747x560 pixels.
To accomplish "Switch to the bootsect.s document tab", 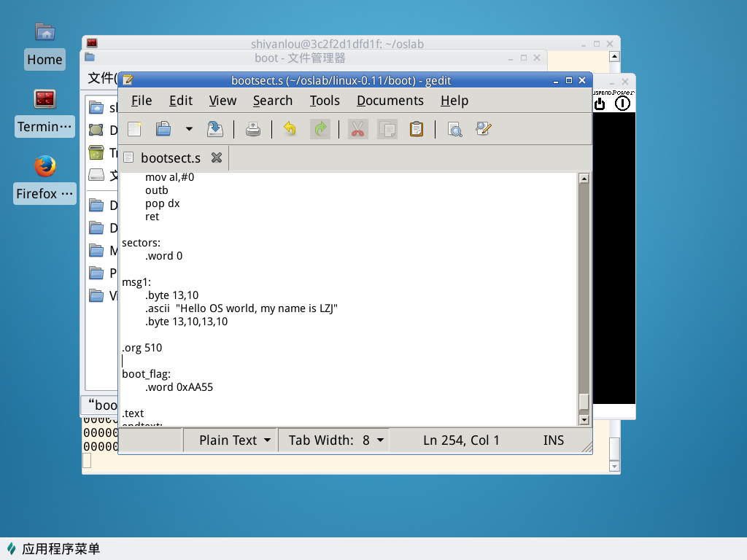I will coord(170,157).
